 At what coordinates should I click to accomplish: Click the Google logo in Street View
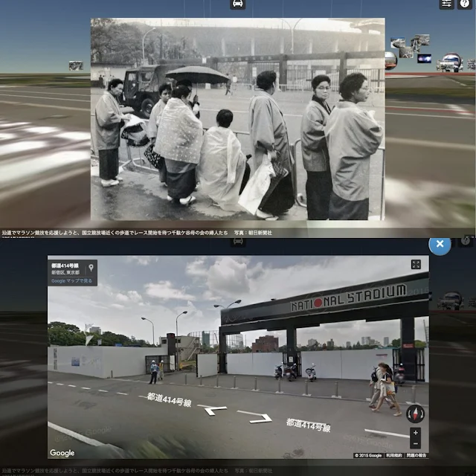(x=62, y=453)
